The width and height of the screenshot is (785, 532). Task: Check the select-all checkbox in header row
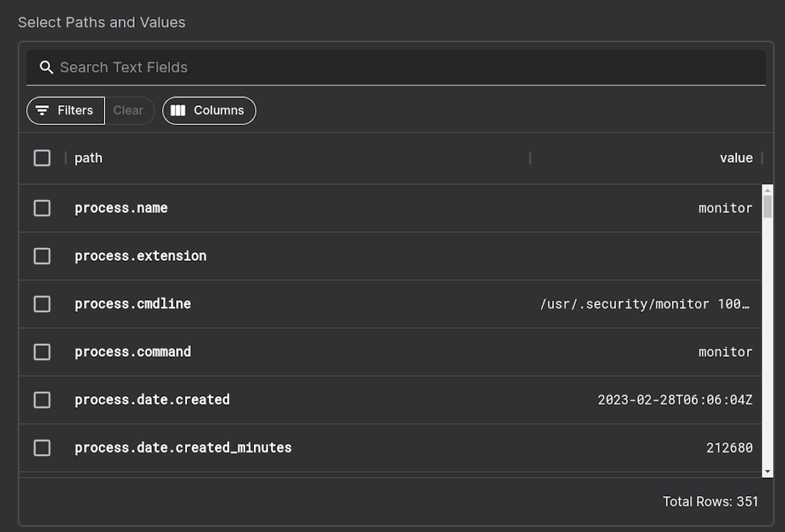[42, 158]
